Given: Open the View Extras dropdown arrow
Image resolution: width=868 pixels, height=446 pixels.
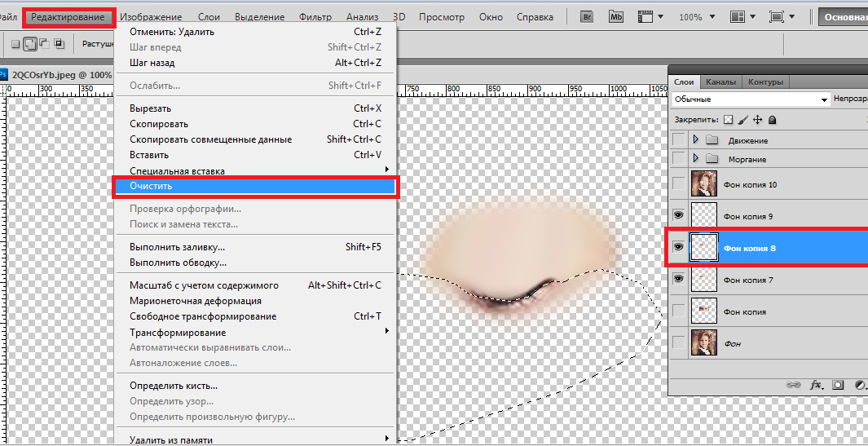Looking at the screenshot, I should pyautogui.click(x=660, y=16).
